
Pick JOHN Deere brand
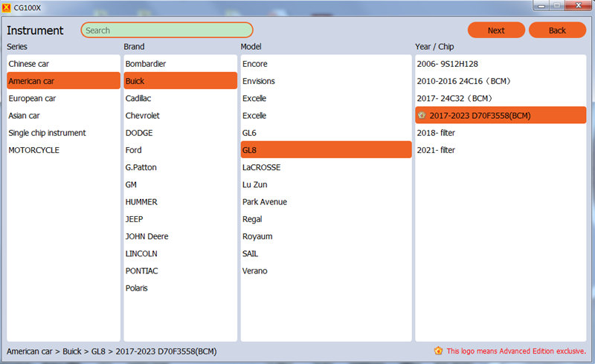pos(147,236)
